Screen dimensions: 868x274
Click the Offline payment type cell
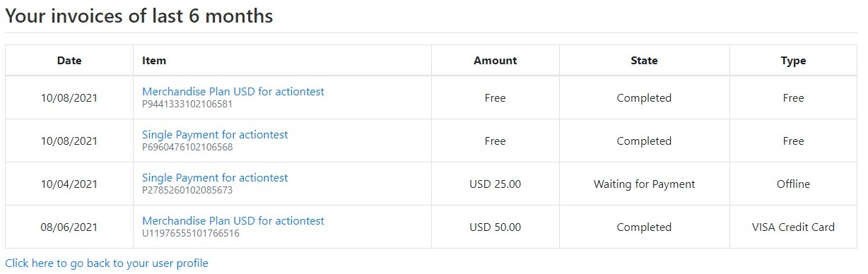(793, 184)
